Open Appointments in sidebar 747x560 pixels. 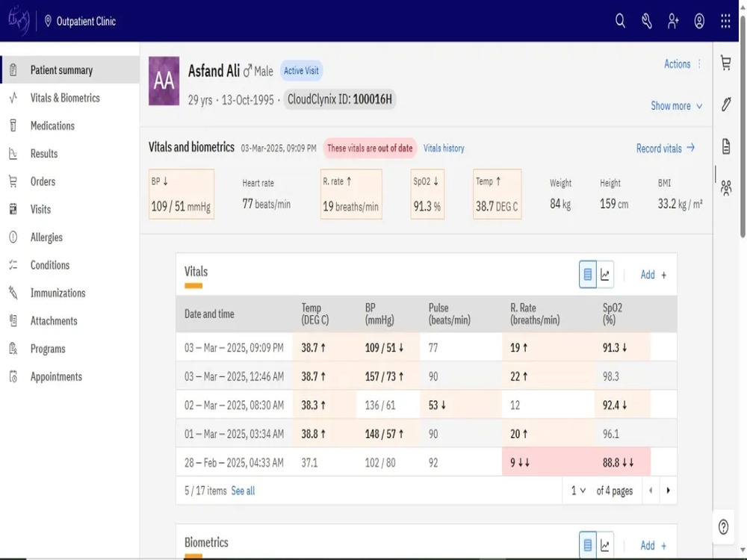(70, 376)
